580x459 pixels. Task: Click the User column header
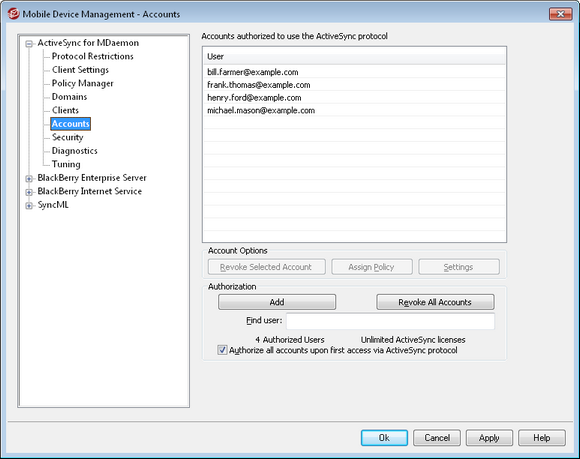point(354,57)
